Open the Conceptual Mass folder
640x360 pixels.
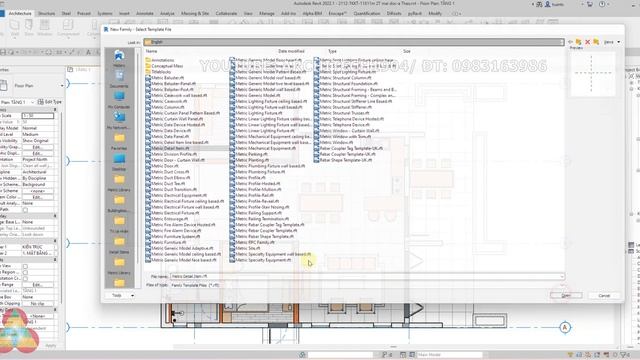coord(164,66)
